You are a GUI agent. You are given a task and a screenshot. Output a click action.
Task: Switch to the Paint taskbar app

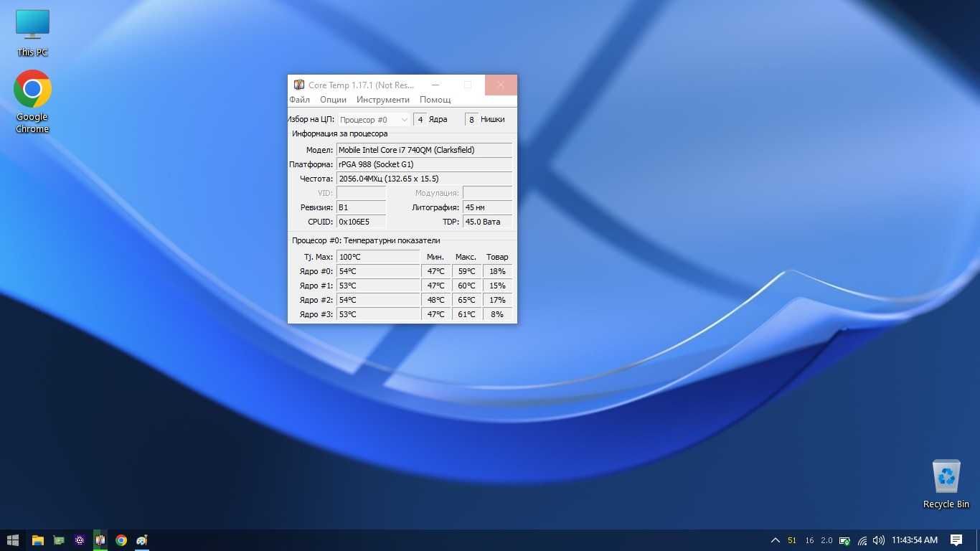pyautogui.click(x=142, y=540)
